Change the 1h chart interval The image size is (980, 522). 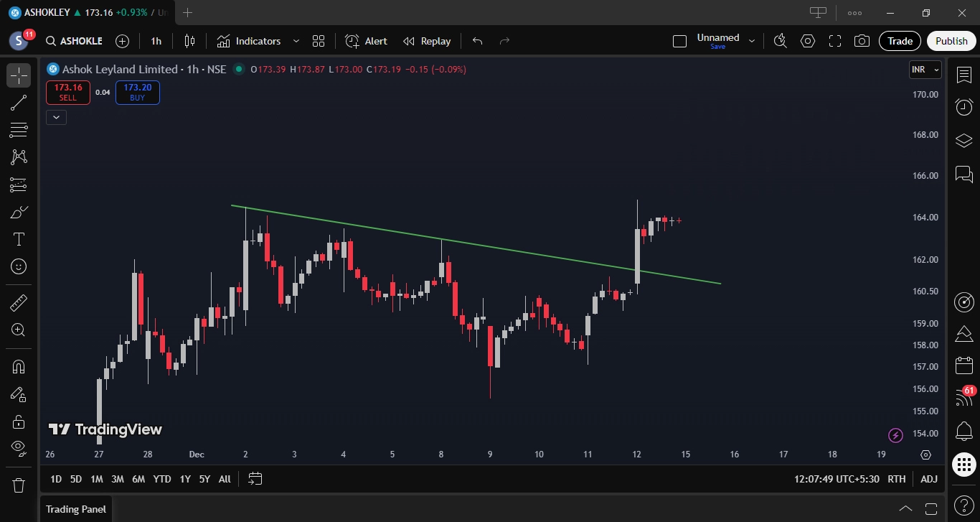click(x=156, y=41)
